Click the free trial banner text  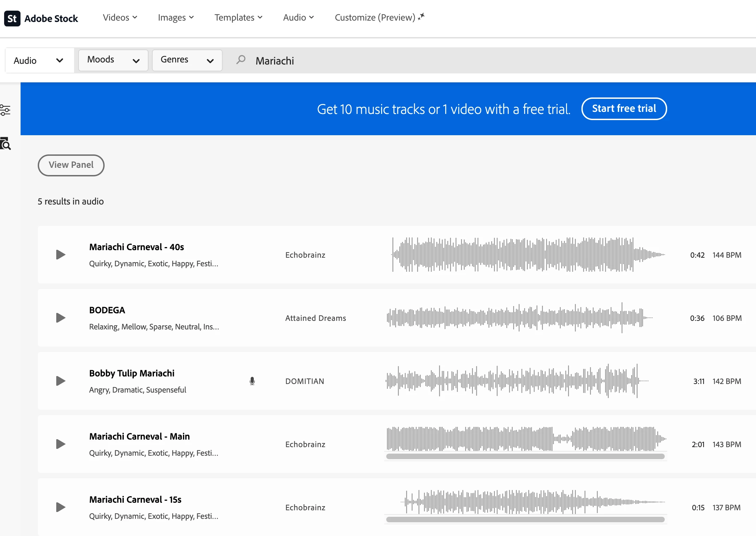[x=444, y=109]
